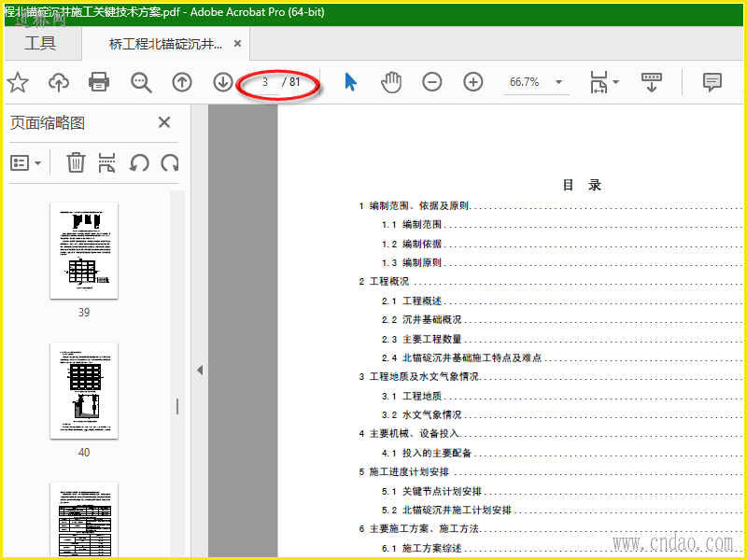Select the arrow selection tool

point(351,82)
